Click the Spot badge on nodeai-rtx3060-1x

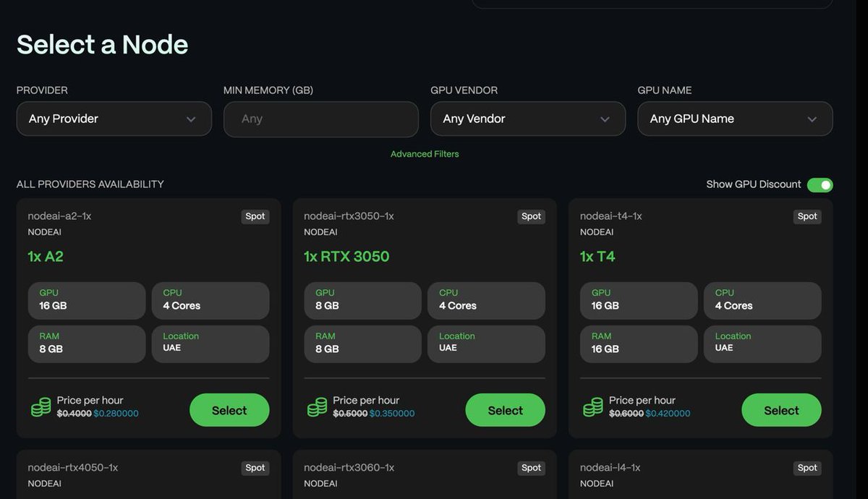click(x=532, y=468)
